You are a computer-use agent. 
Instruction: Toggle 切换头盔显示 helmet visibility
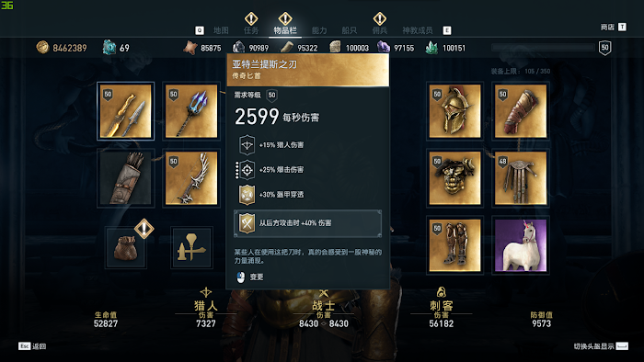point(601,346)
